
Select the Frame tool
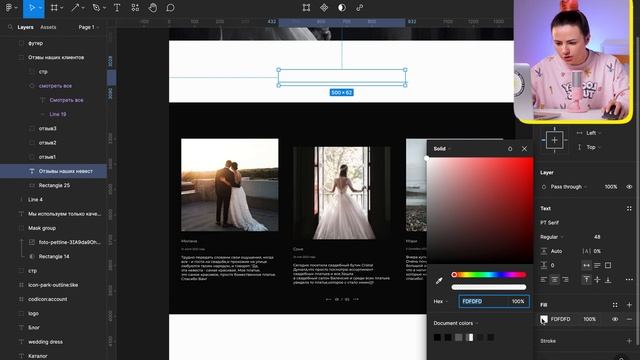click(54, 8)
